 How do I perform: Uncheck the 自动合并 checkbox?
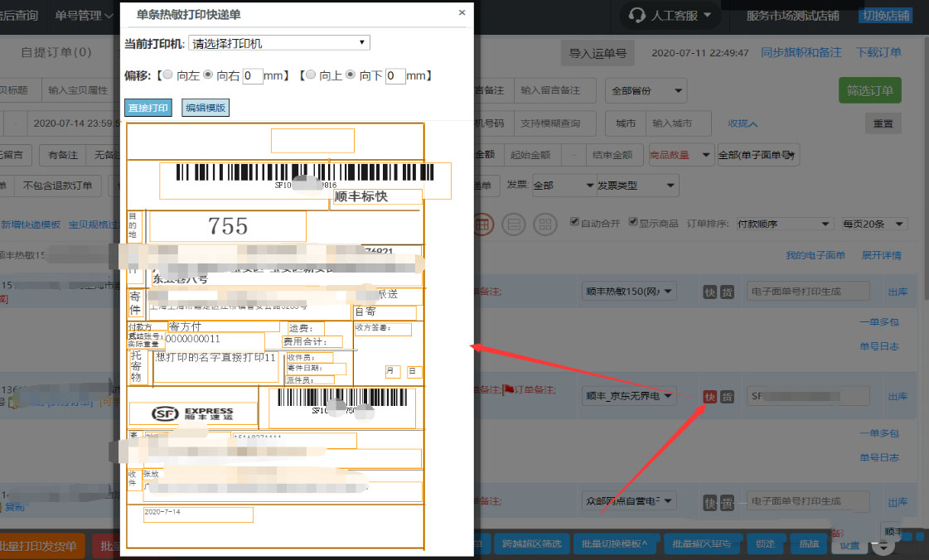point(574,221)
